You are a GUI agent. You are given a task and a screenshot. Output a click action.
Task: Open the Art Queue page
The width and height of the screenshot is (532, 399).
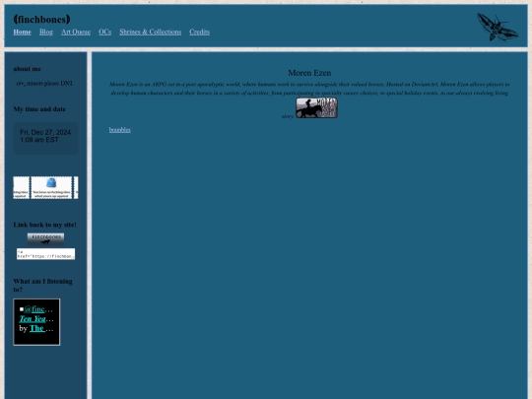pyautogui.click(x=76, y=32)
